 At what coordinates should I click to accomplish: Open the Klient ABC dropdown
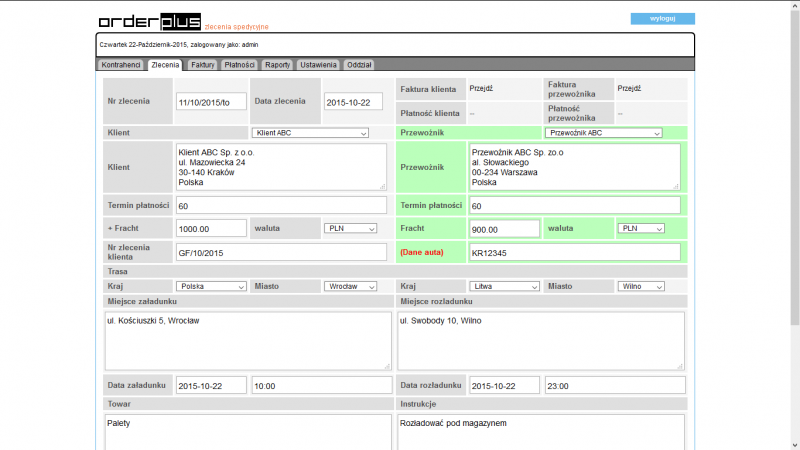[x=310, y=133]
